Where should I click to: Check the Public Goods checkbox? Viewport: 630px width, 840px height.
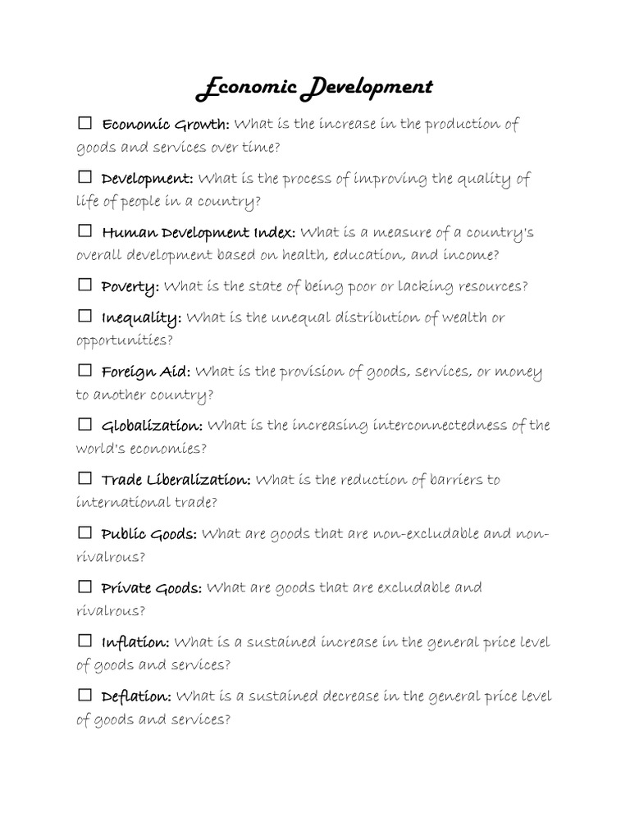coord(84,532)
